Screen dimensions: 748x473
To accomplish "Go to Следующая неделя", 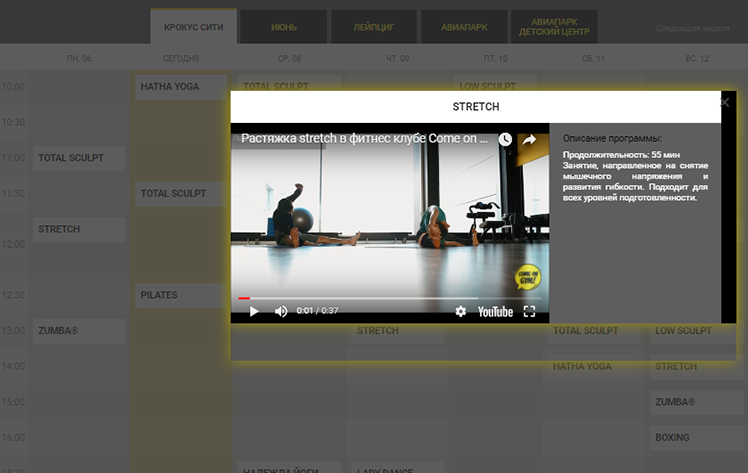I will click(x=693, y=29).
